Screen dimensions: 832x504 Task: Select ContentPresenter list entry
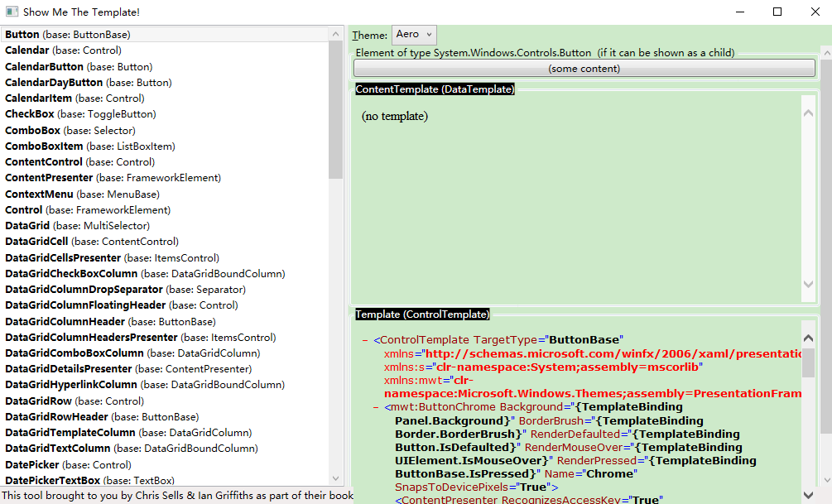165,178
